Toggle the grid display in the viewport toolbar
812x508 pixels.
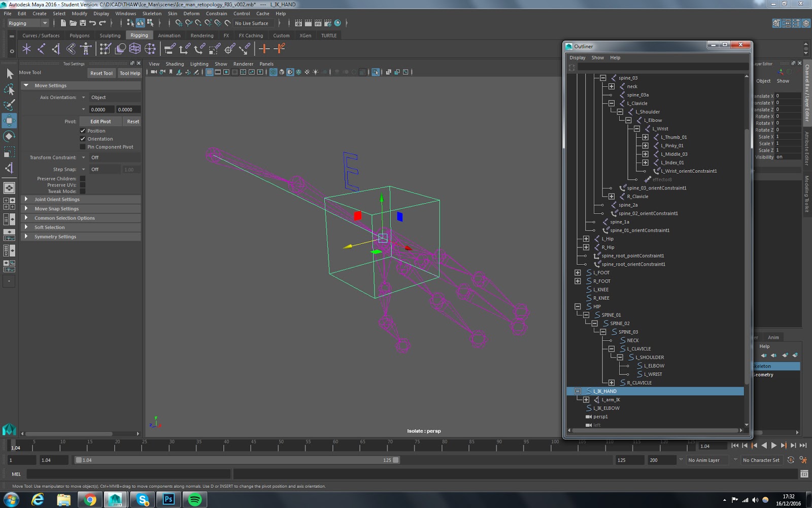209,72
